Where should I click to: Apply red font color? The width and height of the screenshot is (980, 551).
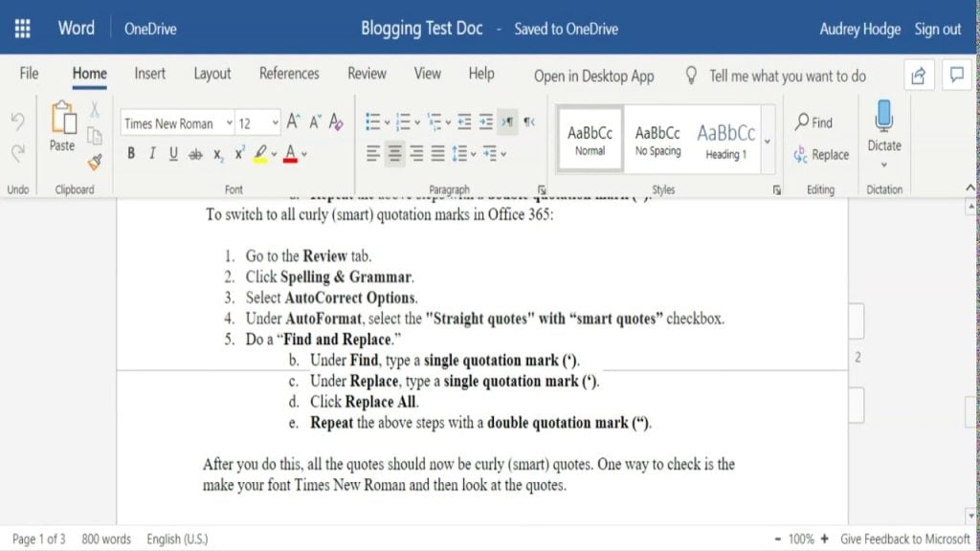tap(290, 154)
